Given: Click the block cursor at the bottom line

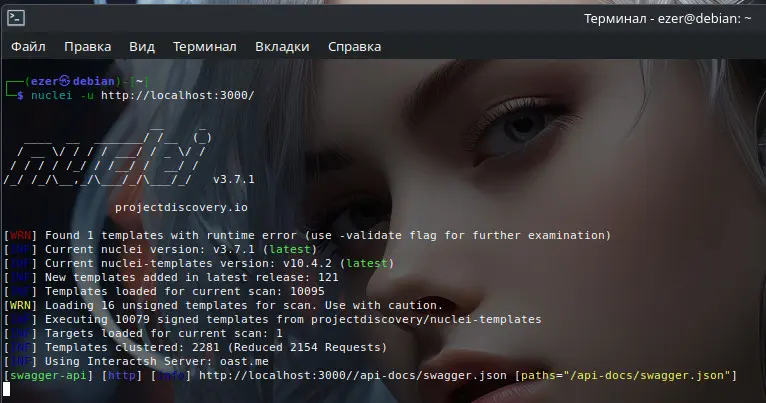Looking at the screenshot, I should tap(7, 389).
